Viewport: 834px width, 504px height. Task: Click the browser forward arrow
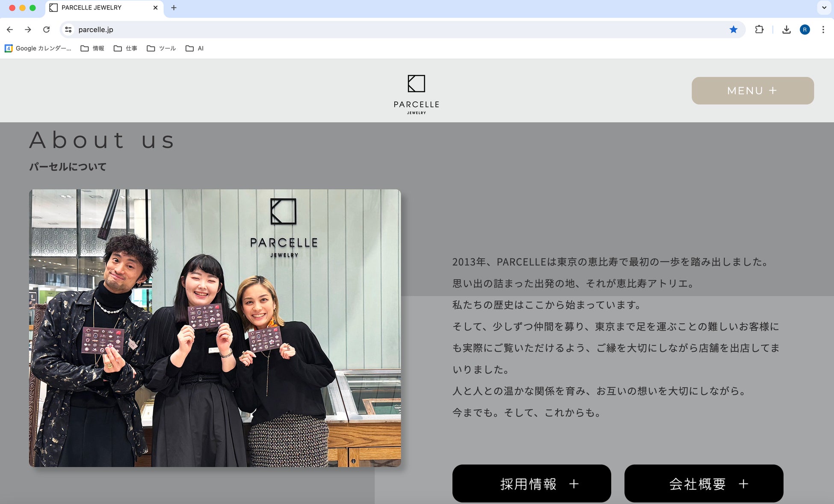[28, 29]
